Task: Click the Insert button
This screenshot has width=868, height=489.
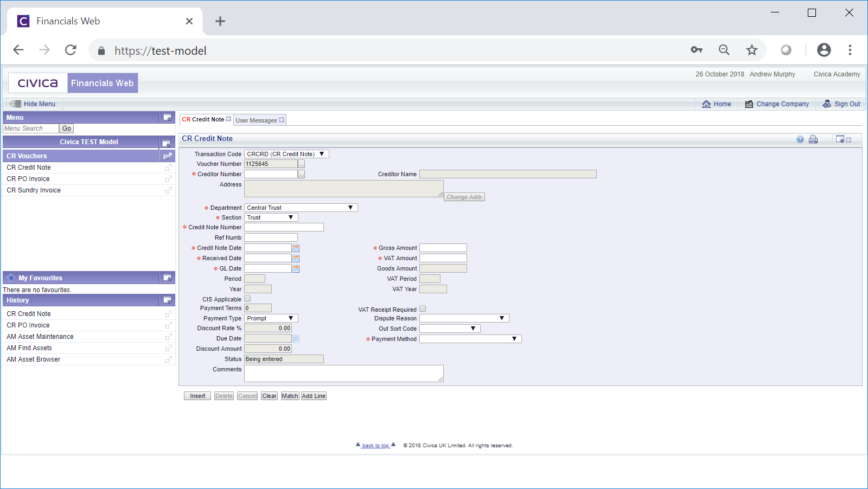Action: pos(197,396)
